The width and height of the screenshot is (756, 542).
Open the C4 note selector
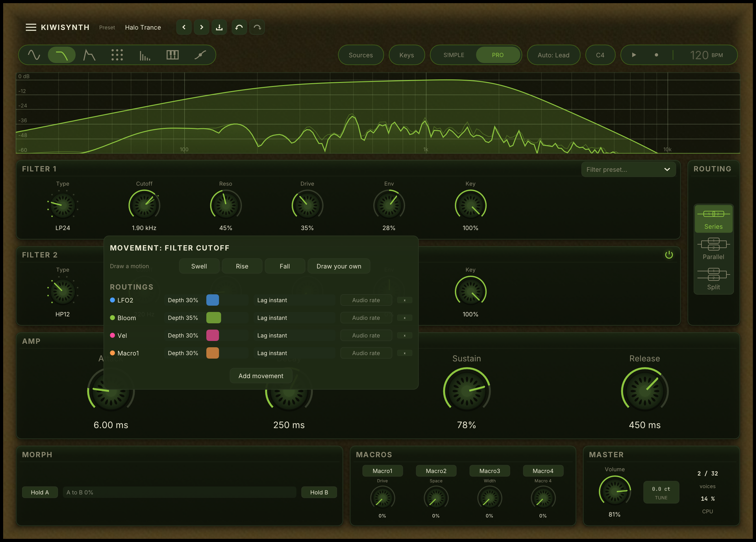(x=600, y=55)
